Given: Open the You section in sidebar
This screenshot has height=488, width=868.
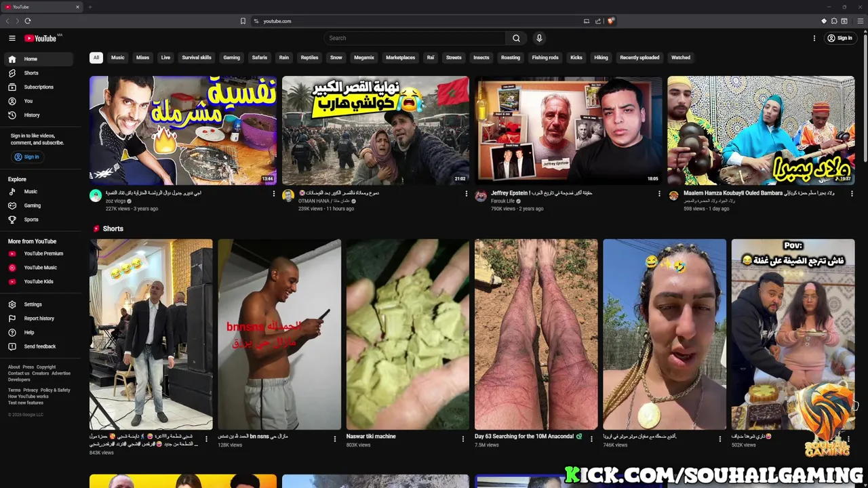Looking at the screenshot, I should (x=38, y=101).
